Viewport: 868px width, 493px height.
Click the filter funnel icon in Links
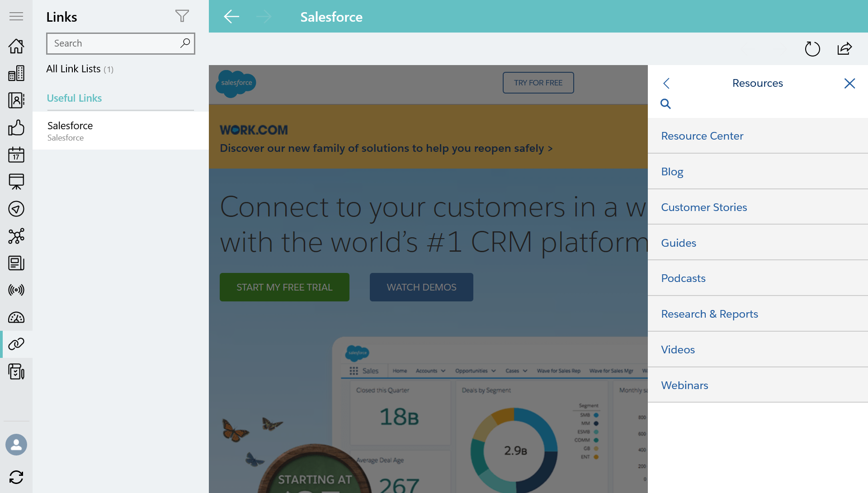182,16
